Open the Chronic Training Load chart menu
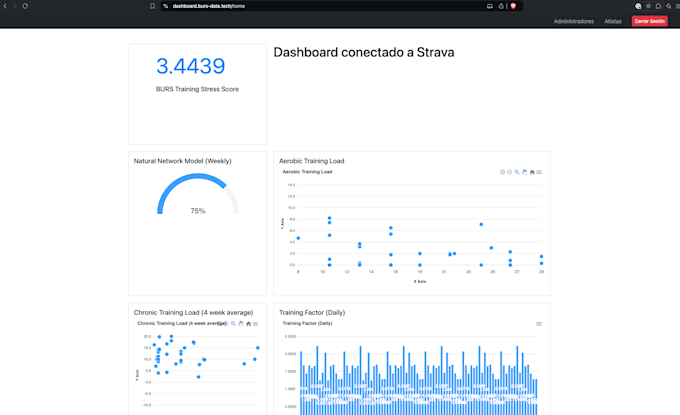This screenshot has height=415, width=680. (x=255, y=324)
